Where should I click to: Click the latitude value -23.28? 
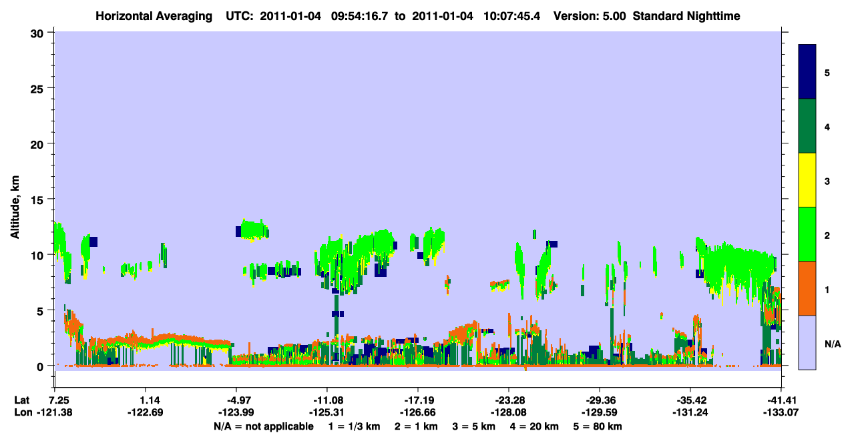coord(509,400)
